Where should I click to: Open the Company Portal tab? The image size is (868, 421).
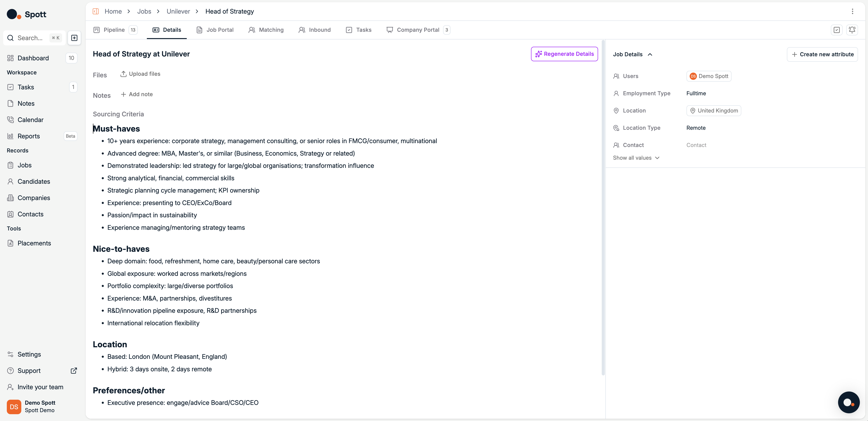(x=418, y=30)
